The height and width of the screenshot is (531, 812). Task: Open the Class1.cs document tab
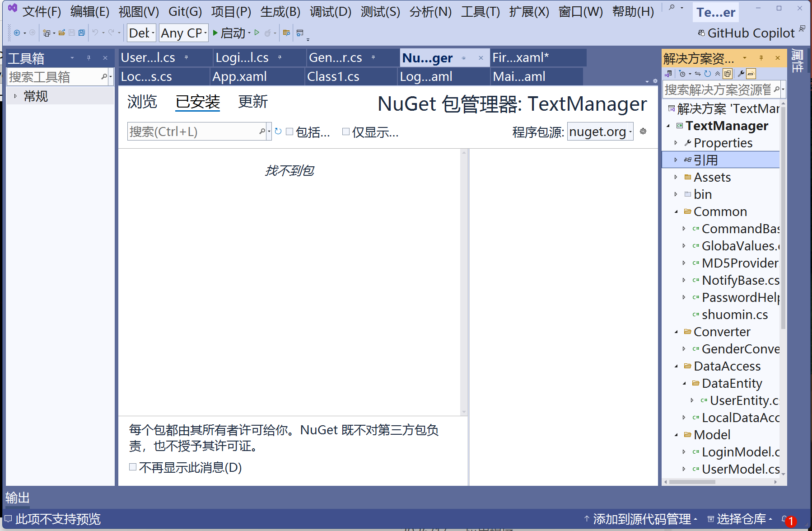click(x=351, y=76)
